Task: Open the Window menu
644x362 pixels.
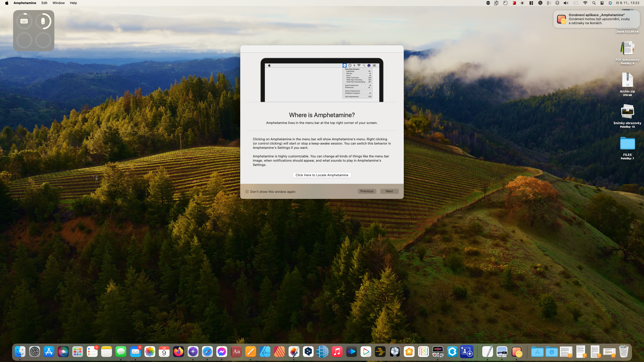Action: pyautogui.click(x=58, y=3)
